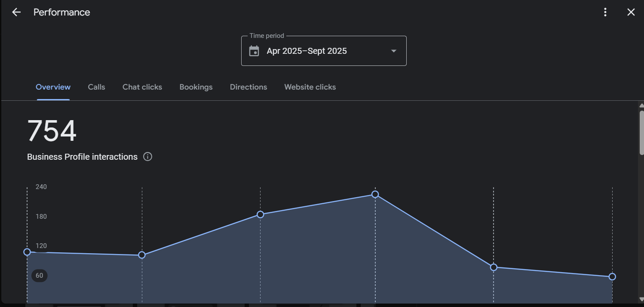Open the Directions tab

[248, 87]
